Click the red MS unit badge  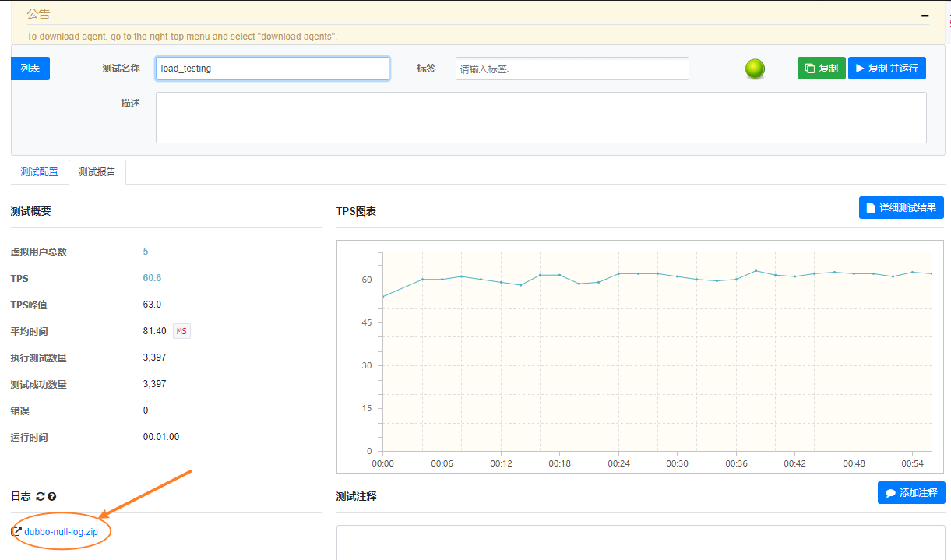181,331
